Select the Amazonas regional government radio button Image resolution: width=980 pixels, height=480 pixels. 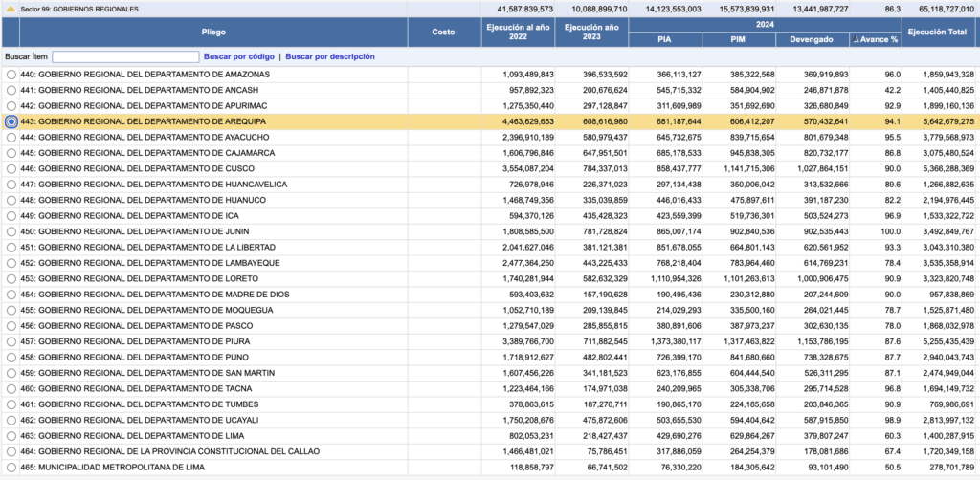coord(11,75)
